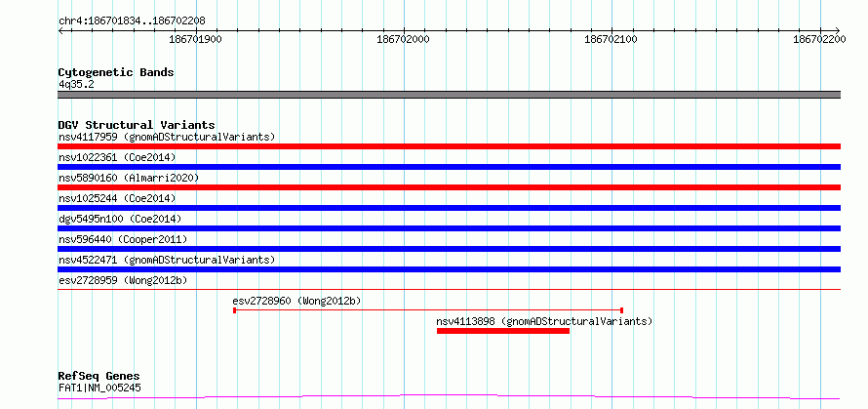The width and height of the screenshot is (868, 409).
Task: Select the nsv1022361 blue variant bar
Action: coord(449,167)
